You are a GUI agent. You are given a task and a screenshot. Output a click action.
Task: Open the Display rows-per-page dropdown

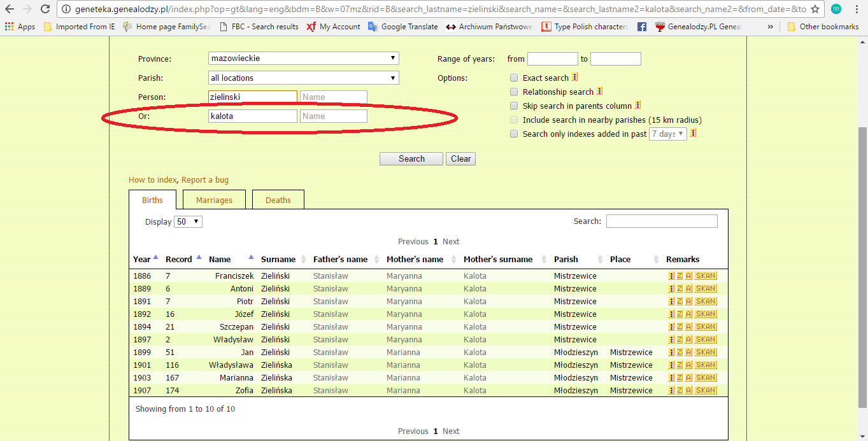coord(188,222)
